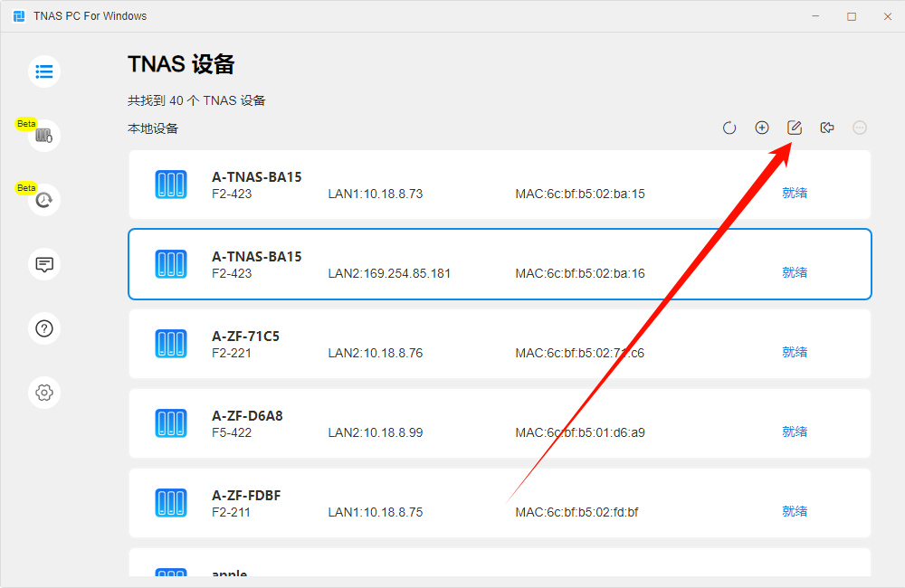This screenshot has height=588, width=905.
Task: Click NAS icon of A-ZF-FDBF
Action: click(x=171, y=503)
